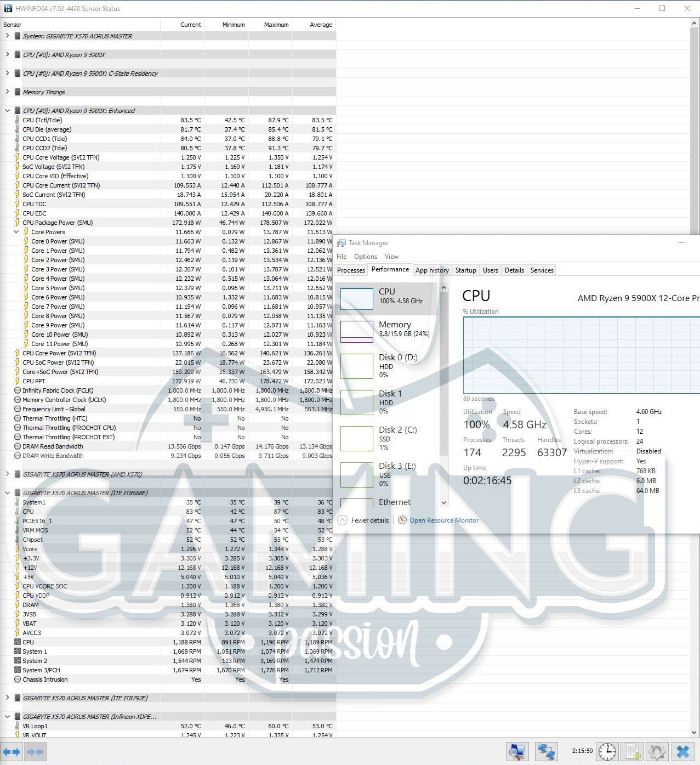Click the expand columns arrows icon in HWiNFO
This screenshot has width=700, height=765.
(12, 751)
